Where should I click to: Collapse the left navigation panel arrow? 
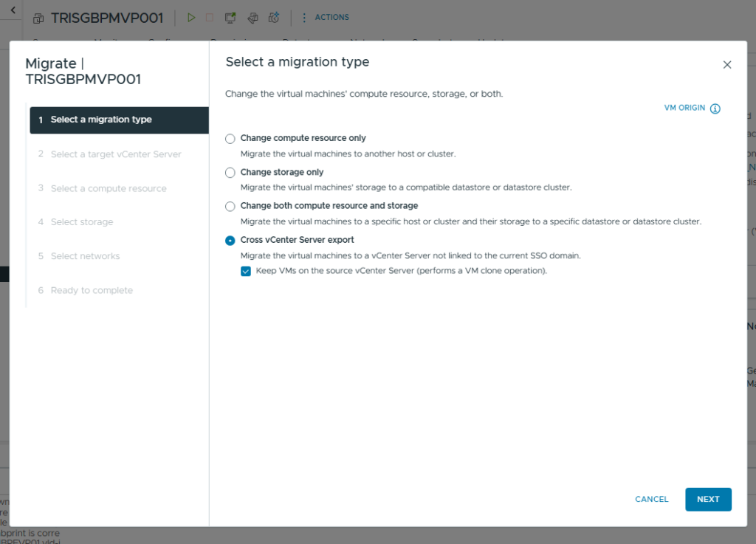tap(13, 10)
